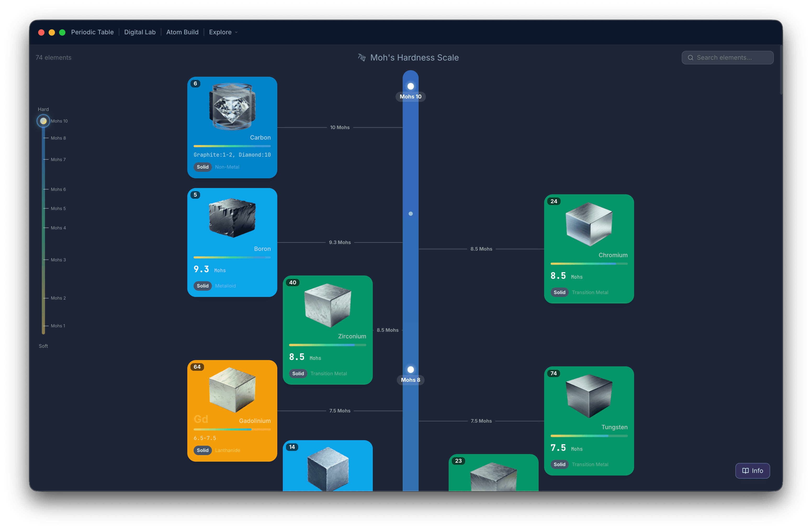Open the Chromium cube card image
Screen dimensions: 812x530
click(x=589, y=224)
